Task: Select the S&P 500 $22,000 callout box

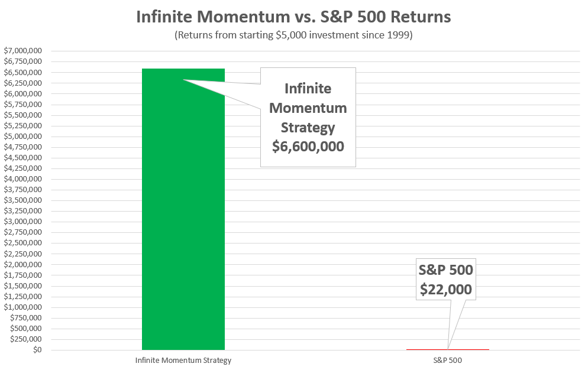Action: (x=446, y=280)
